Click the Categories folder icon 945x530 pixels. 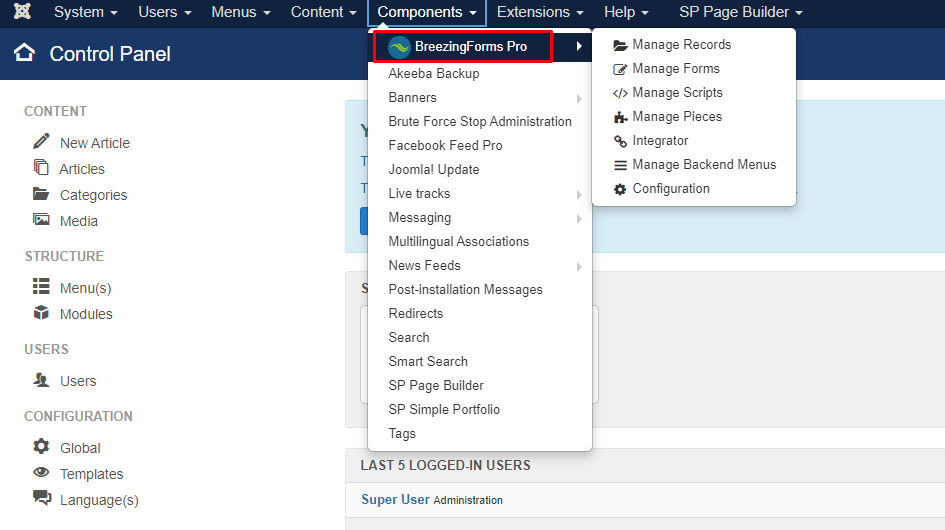point(41,194)
